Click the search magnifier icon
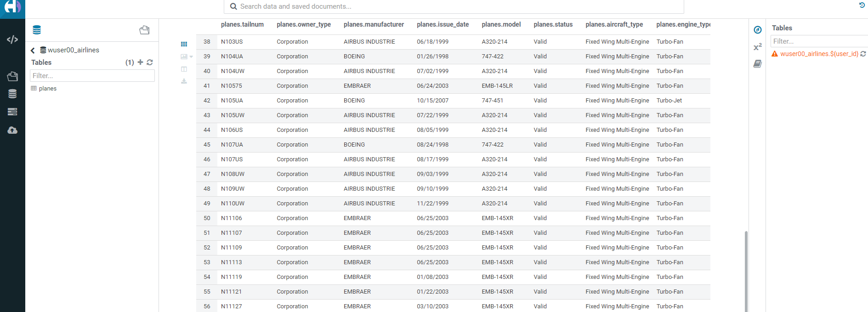The height and width of the screenshot is (312, 868). [x=233, y=6]
